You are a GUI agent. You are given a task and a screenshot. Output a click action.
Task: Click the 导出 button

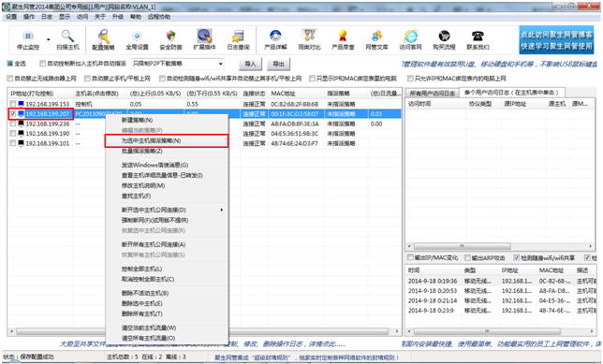point(278,64)
